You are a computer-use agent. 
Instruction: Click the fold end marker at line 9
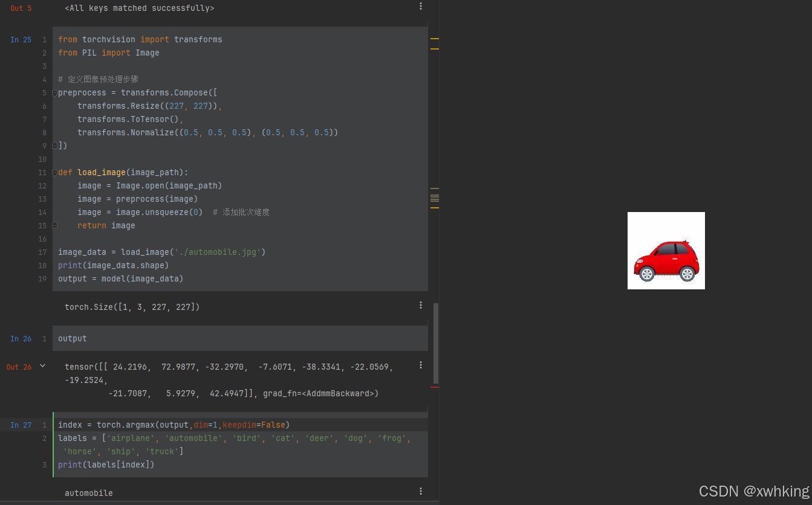point(54,146)
